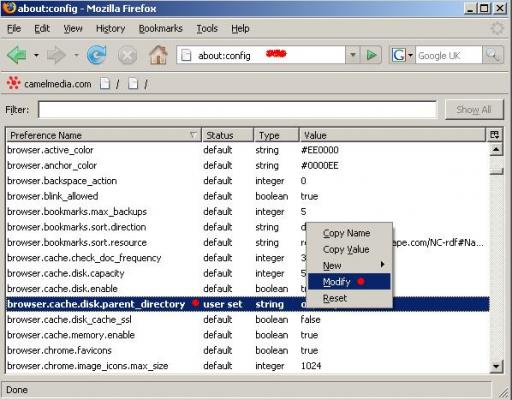
Task: Select the browser.blink_allowed preference
Action: click(247, 196)
